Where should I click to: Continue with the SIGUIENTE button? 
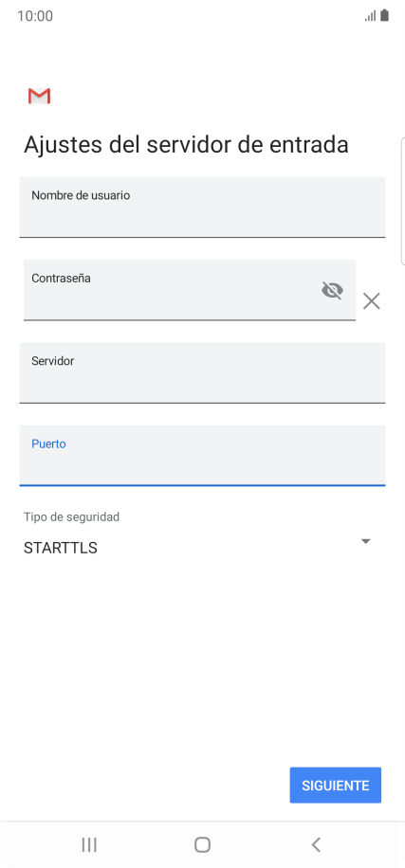[335, 785]
